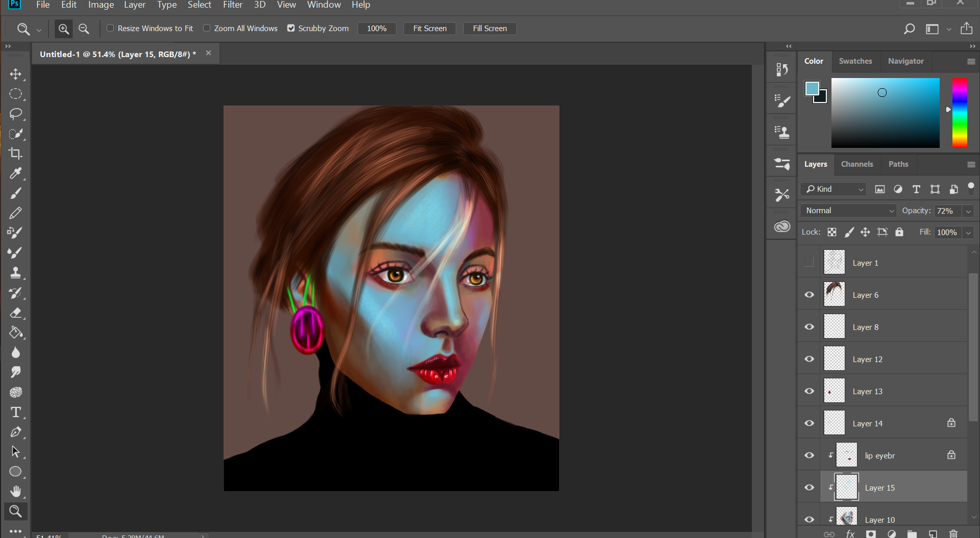980x538 pixels.
Task: Select the Path Selection arrow tool
Action: [x=16, y=452]
